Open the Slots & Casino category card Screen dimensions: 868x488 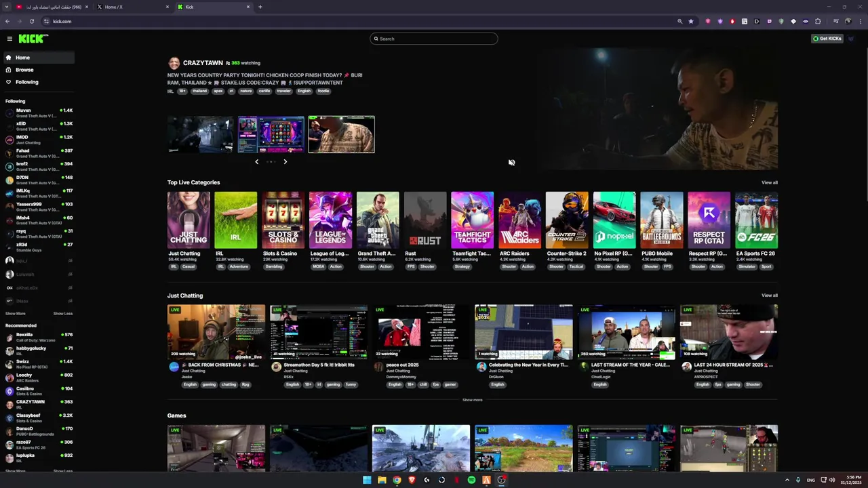[x=283, y=220]
